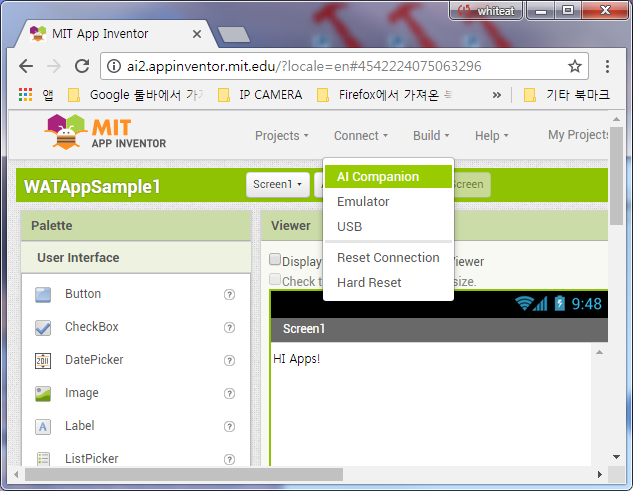This screenshot has width=633, height=491.
Task: Click the Button label in Palette
Action: (83, 294)
